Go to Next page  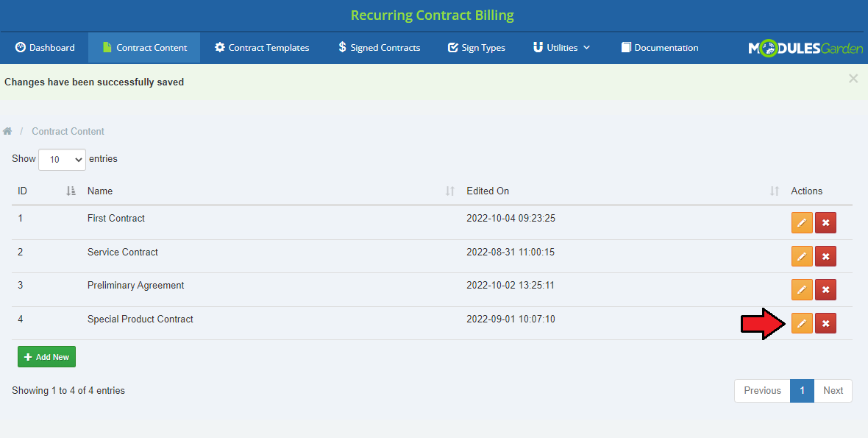tap(833, 391)
